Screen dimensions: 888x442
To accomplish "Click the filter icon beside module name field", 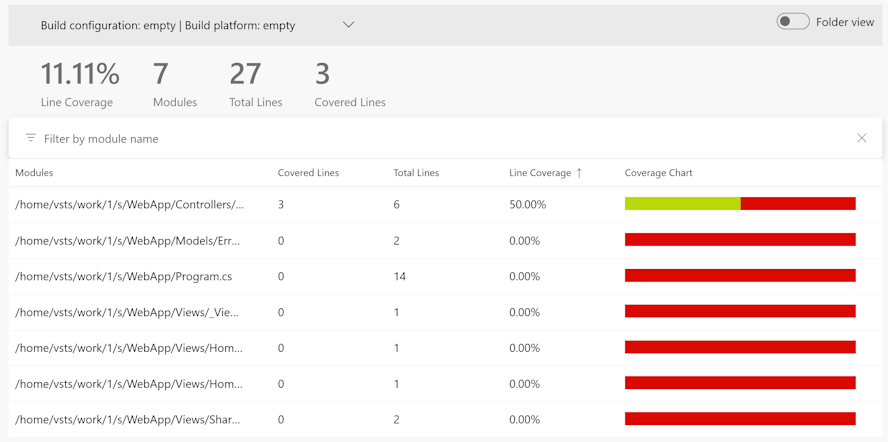I will tap(31, 138).
